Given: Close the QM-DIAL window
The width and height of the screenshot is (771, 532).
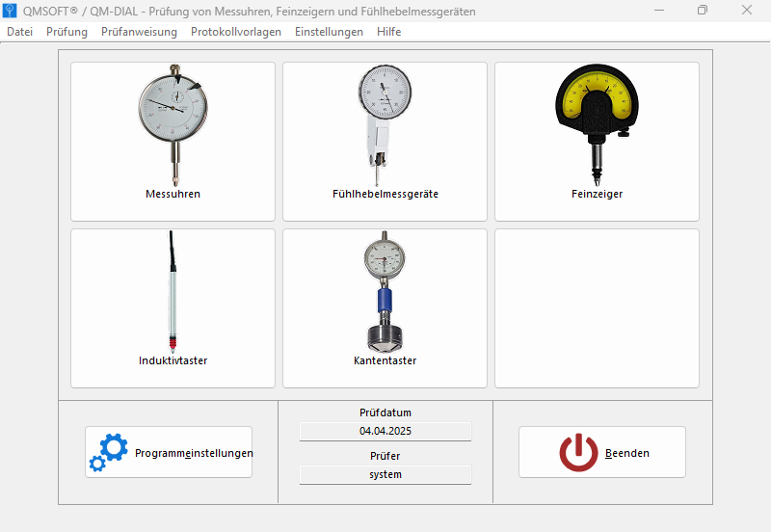Looking at the screenshot, I should (x=747, y=11).
